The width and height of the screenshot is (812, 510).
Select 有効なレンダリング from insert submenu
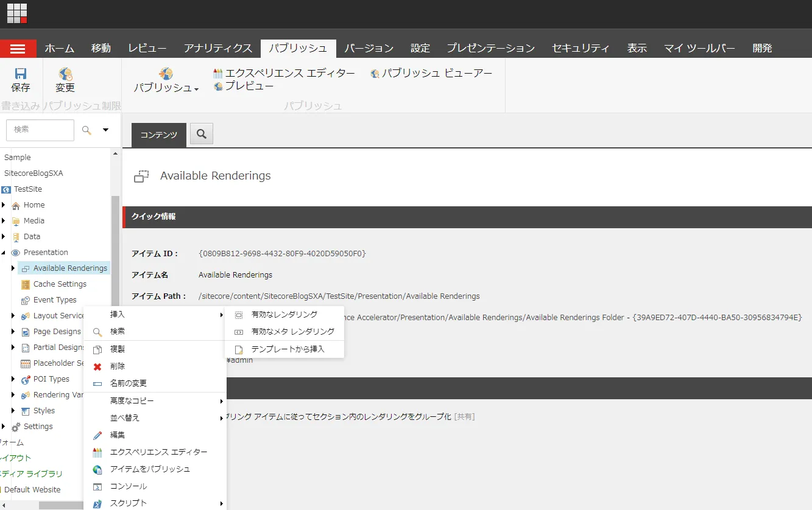click(x=284, y=315)
